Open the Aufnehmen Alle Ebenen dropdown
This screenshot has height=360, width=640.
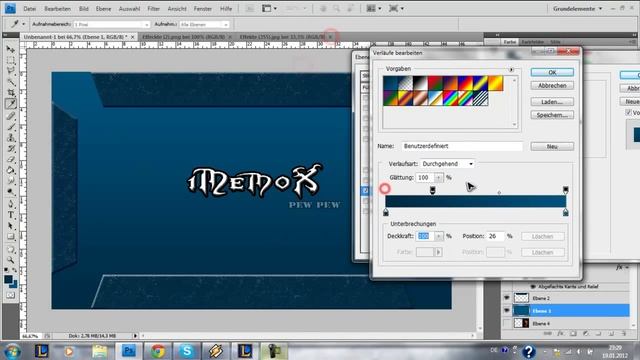(x=204, y=24)
